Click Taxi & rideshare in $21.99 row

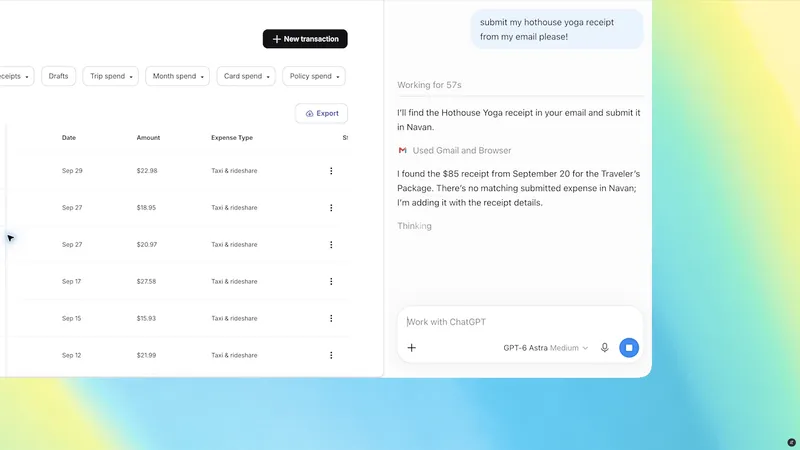tap(234, 355)
